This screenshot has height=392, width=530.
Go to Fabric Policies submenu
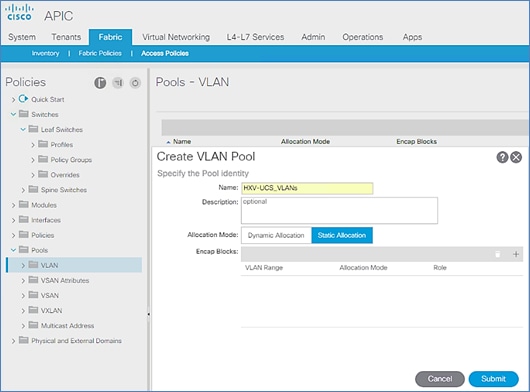[x=100, y=53]
